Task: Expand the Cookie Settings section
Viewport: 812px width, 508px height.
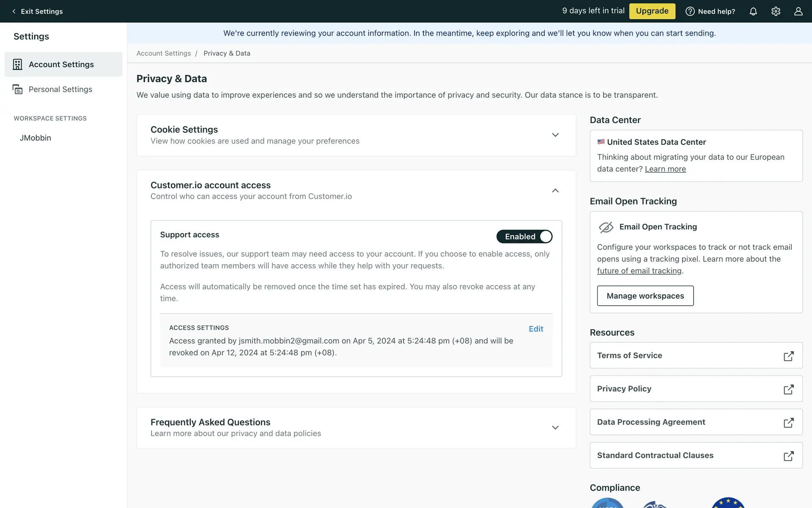Action: pyautogui.click(x=555, y=135)
